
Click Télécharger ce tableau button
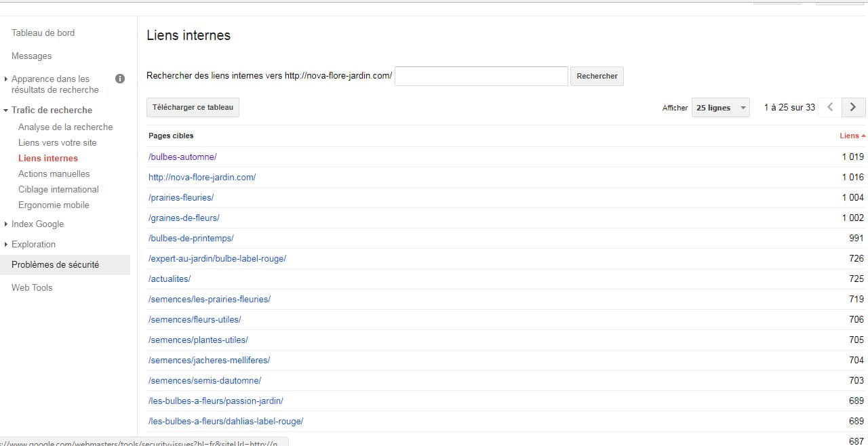click(x=193, y=107)
